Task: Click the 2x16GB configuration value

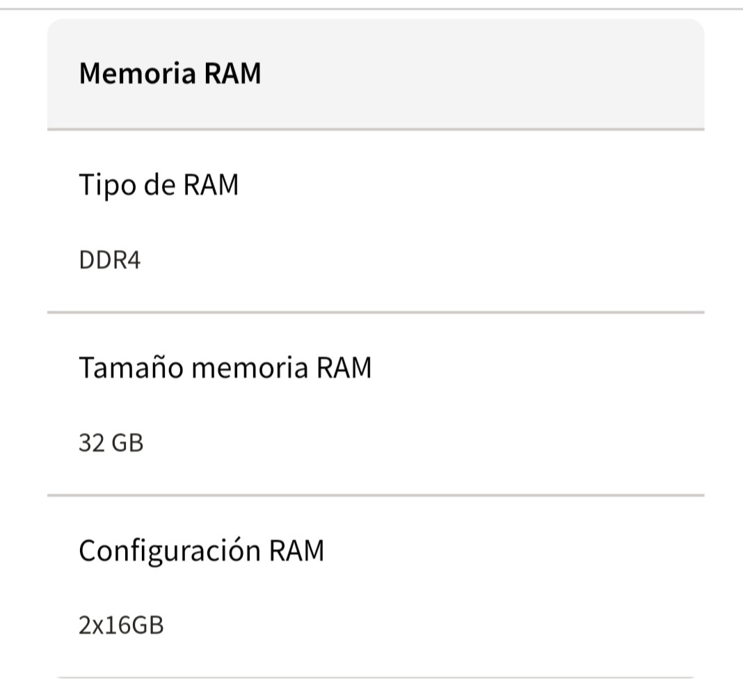Action: [x=121, y=626]
